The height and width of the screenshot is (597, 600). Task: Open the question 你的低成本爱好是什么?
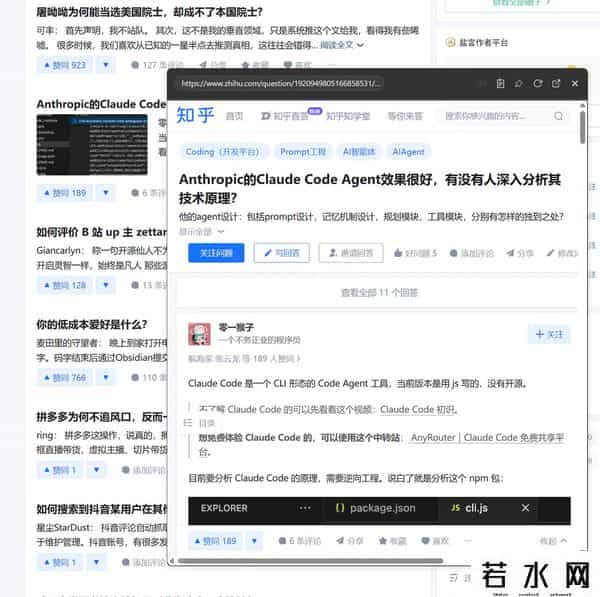point(92,325)
